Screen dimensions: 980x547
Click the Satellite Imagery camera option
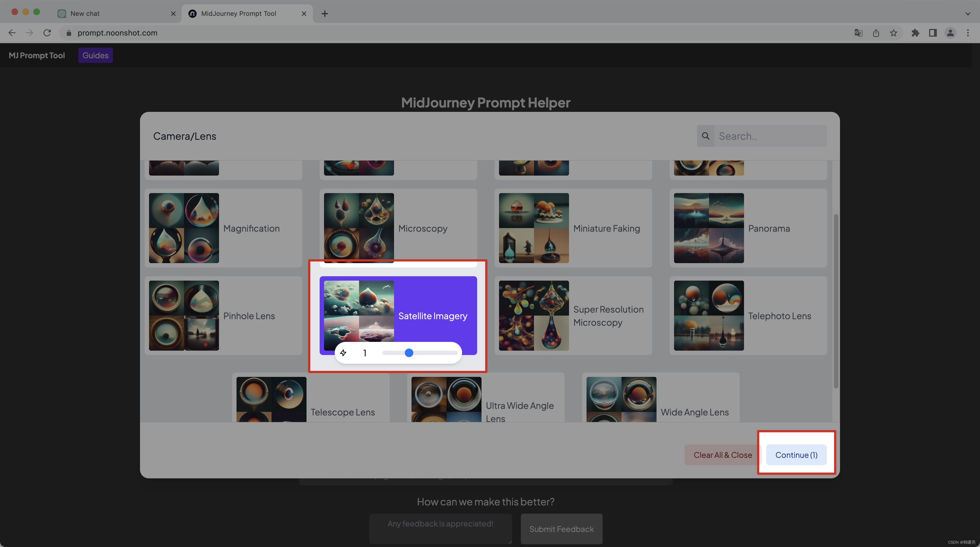[x=398, y=315]
